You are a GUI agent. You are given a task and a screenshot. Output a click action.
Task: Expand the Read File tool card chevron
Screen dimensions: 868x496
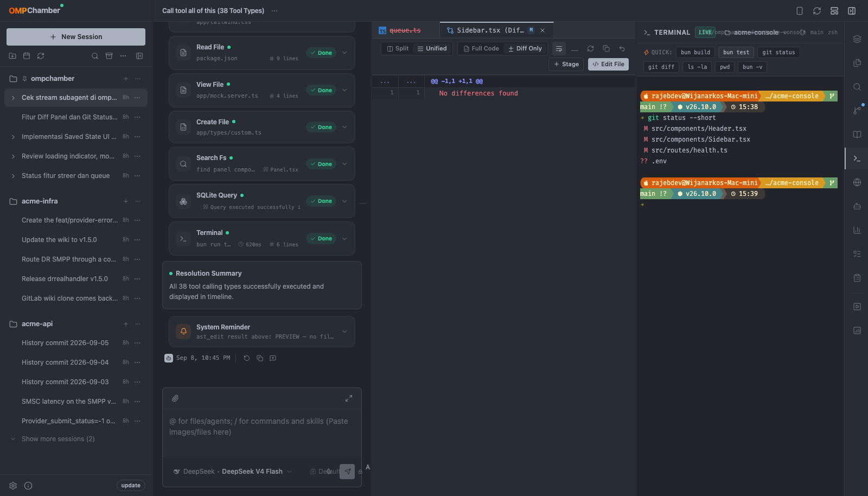click(344, 53)
